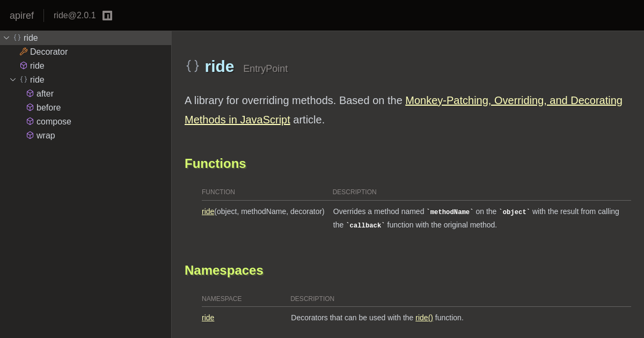Image resolution: width=644 pixels, height=338 pixels.
Task: Click the cube icon next to after
Action: pyautogui.click(x=30, y=93)
